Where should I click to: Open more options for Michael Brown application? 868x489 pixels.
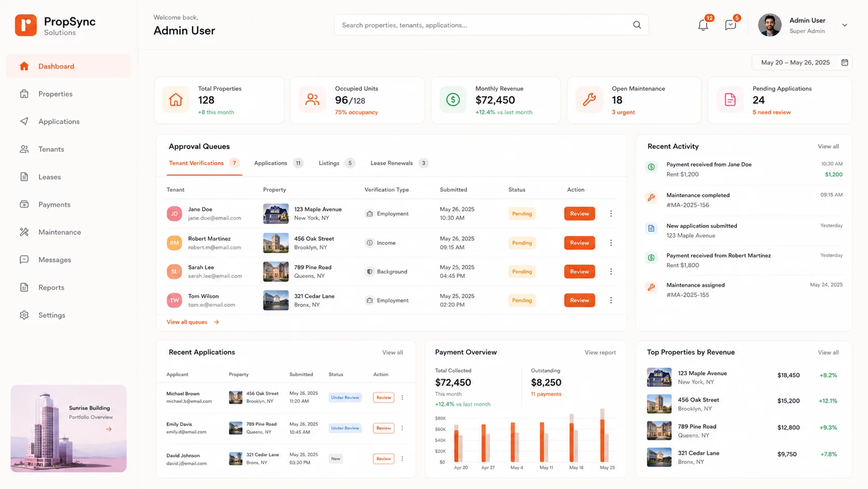pos(402,398)
